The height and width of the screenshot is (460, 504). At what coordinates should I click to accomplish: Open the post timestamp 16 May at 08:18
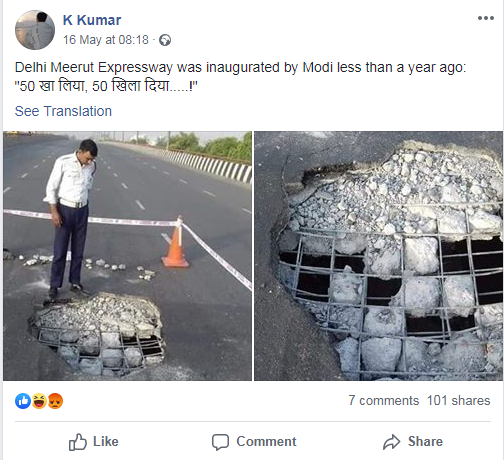[x=106, y=40]
